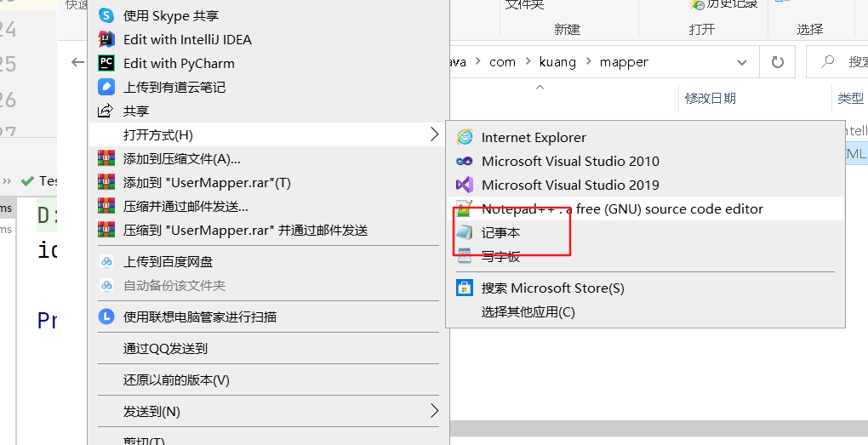Expand arrow next to 打开方式(H)
This screenshot has height=445, width=868.
435,134
